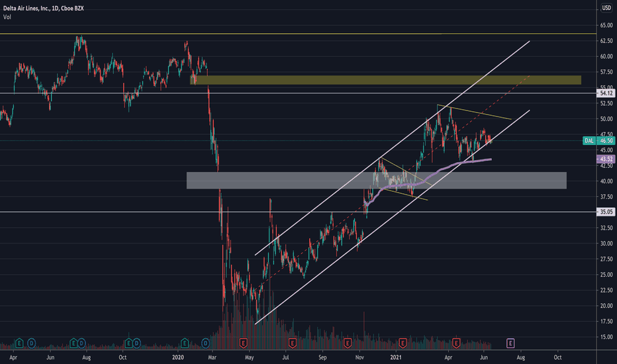
Task: Click the Sep label on the time axis
Action: click(322, 357)
